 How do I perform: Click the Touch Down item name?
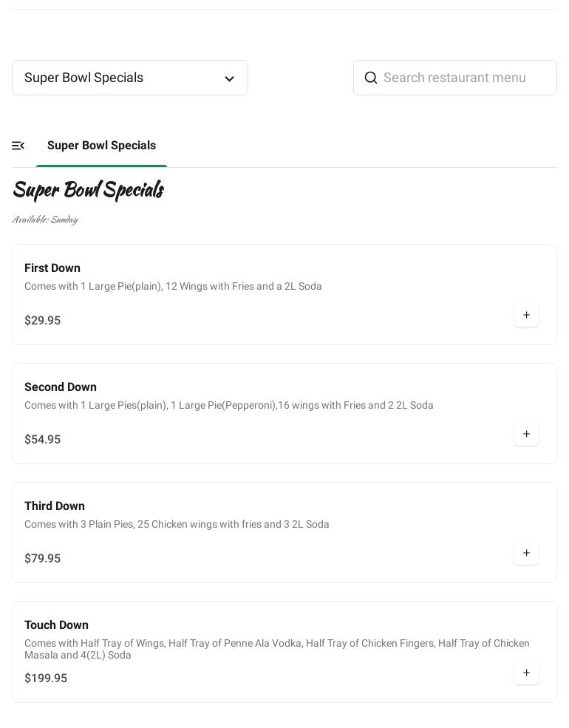56,625
